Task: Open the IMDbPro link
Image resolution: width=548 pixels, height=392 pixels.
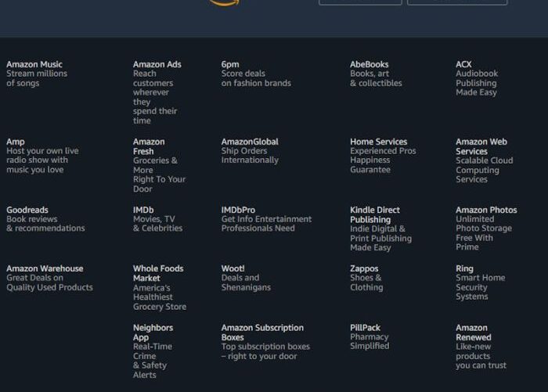Action: coord(266,219)
